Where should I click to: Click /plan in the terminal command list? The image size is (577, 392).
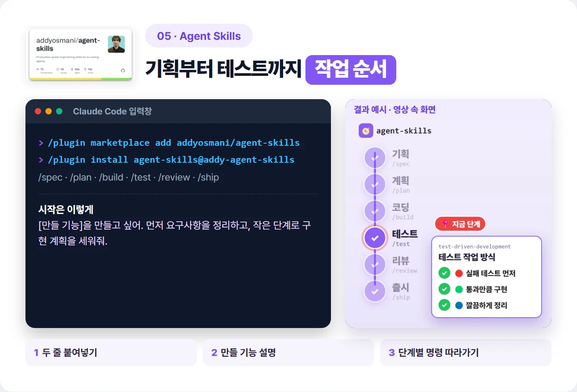tap(81, 178)
